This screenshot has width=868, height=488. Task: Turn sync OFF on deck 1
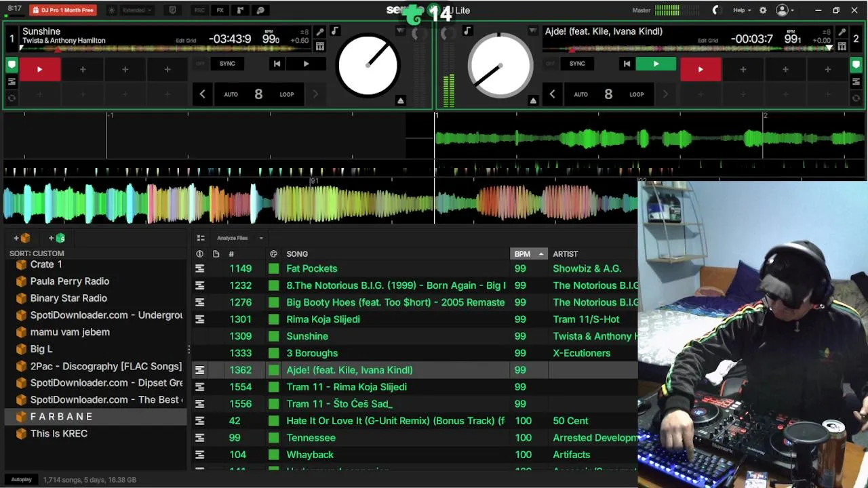pos(200,64)
